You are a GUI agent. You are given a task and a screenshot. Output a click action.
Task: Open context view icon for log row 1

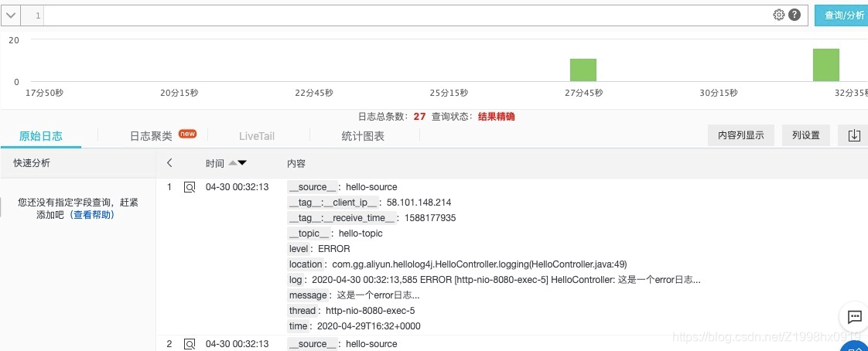190,187
